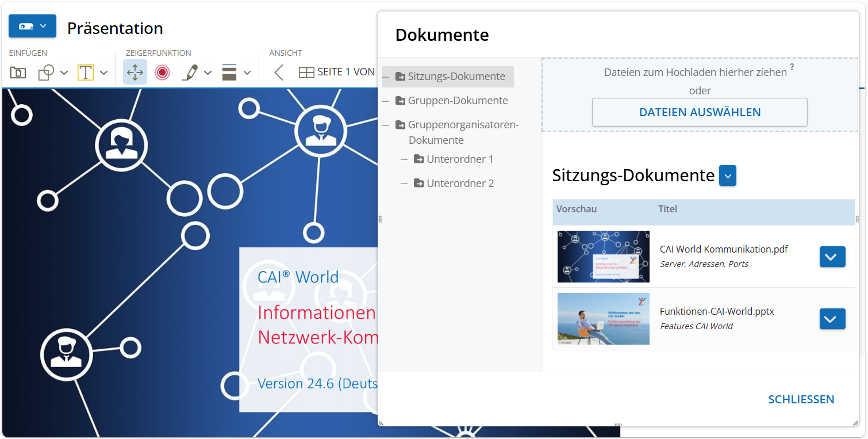The width and height of the screenshot is (868, 439).
Task: Click the line thickness icon
Action: click(x=229, y=73)
